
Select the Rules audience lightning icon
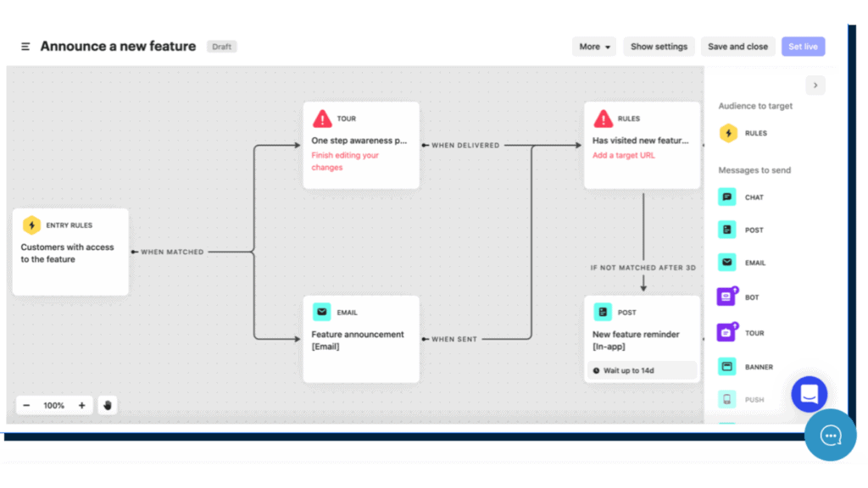pos(728,133)
